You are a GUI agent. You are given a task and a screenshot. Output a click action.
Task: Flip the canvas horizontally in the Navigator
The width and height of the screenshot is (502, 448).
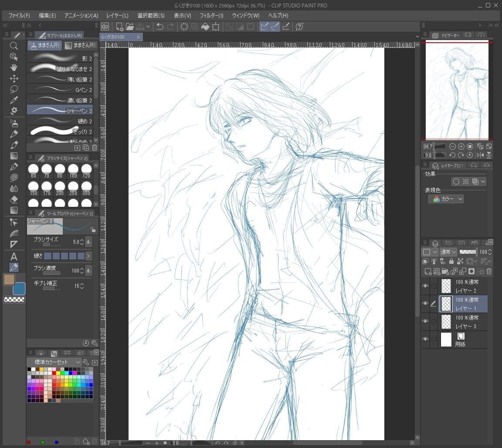click(x=480, y=155)
